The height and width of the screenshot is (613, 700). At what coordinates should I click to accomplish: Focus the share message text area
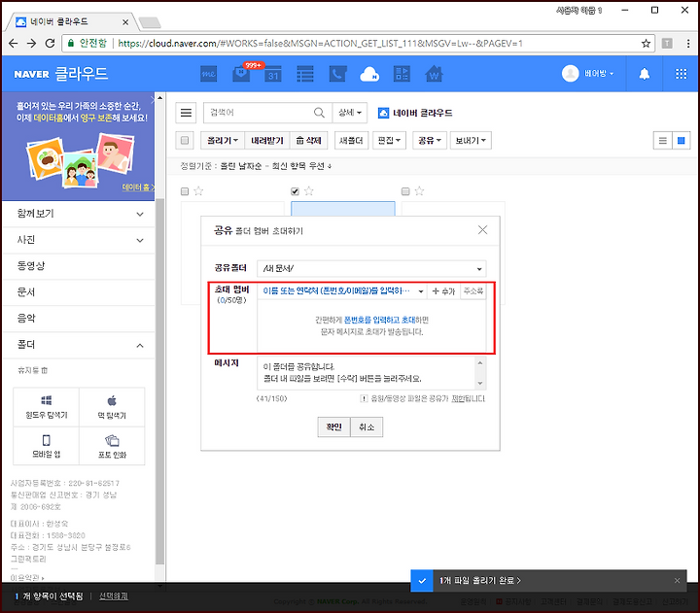click(367, 373)
